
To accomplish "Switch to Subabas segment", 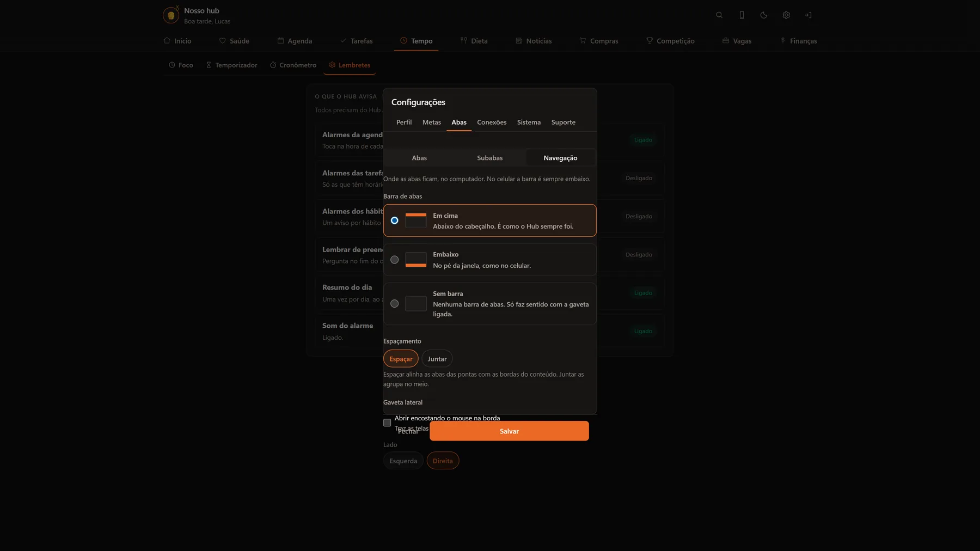I will coord(490,158).
